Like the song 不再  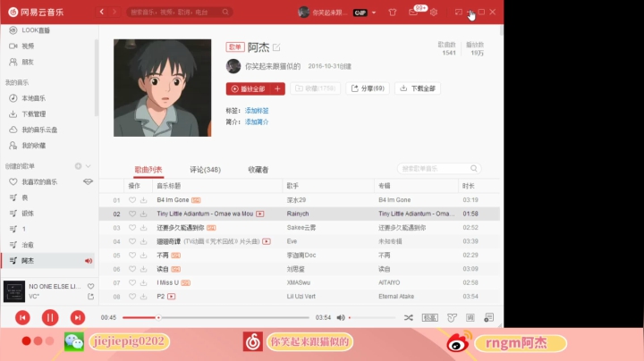pos(132,256)
